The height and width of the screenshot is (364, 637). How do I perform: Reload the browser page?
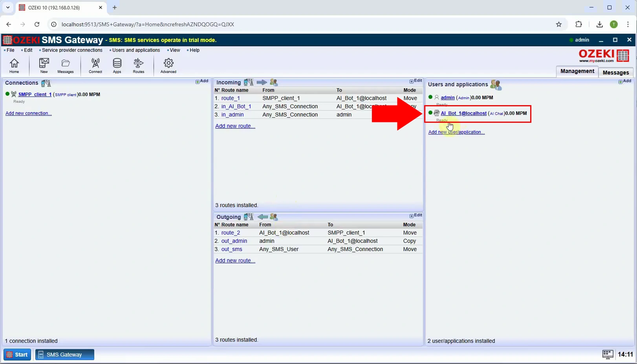37,24
